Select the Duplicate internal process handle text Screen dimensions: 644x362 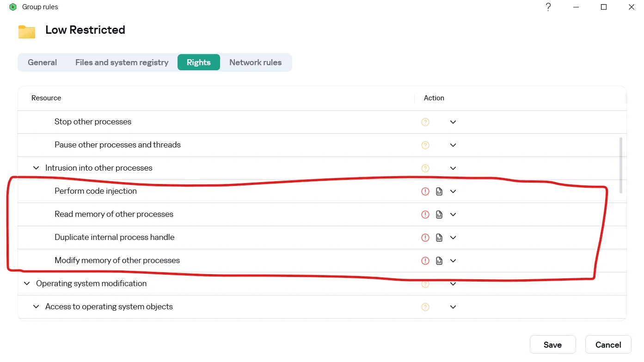(x=115, y=238)
